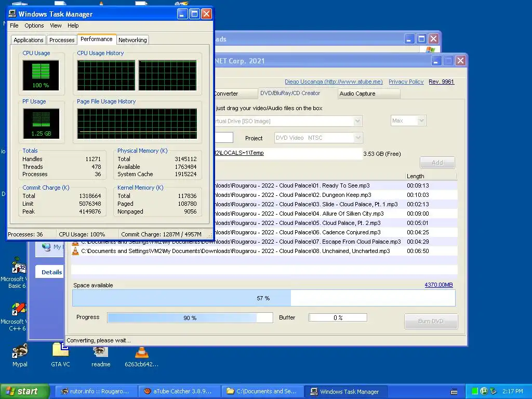Screen dimensions: 532x399
Task: Expand the Virtual Drive ISO Image dropdown
Action: pyautogui.click(x=357, y=121)
